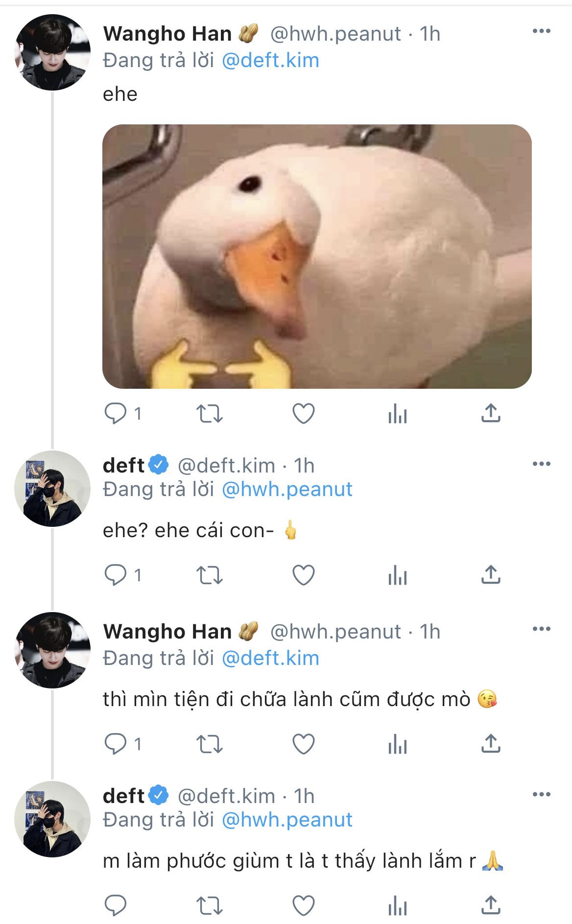Viewport: 572px width, 924px height.
Task: Like the duck image tweet "ehe"
Action: click(304, 414)
